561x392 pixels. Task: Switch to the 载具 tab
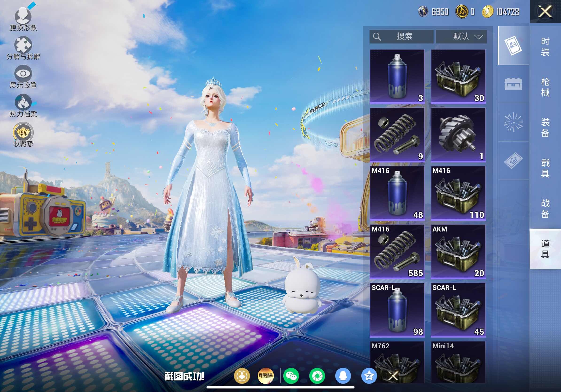pos(545,168)
